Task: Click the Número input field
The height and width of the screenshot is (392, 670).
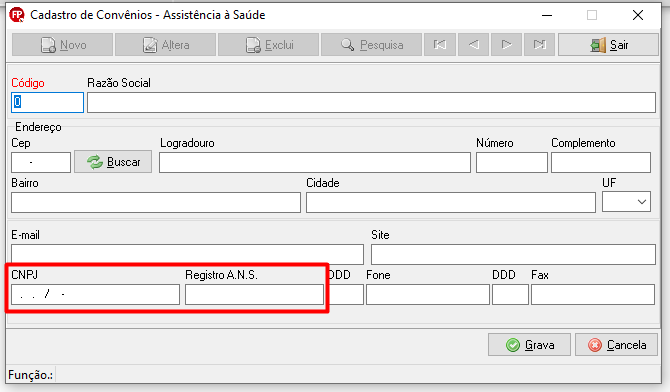Action: (511, 162)
